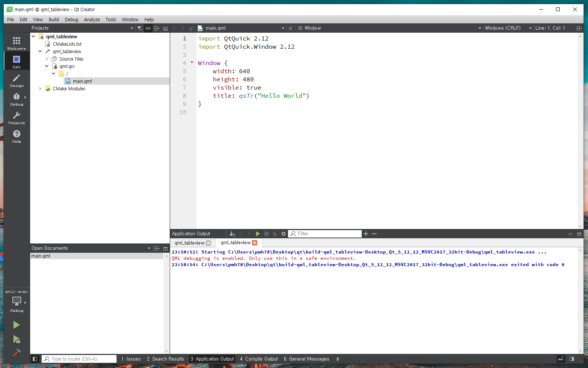588x368 pixels.
Task: Switch to Edit mode
Action: (16, 61)
